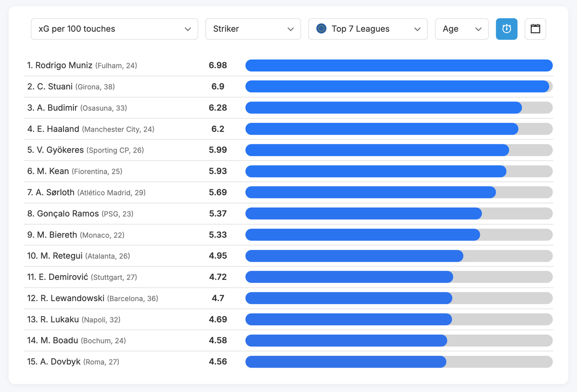Image resolution: width=577 pixels, height=392 pixels.
Task: Click A. Sørloth player name
Action: 55,192
